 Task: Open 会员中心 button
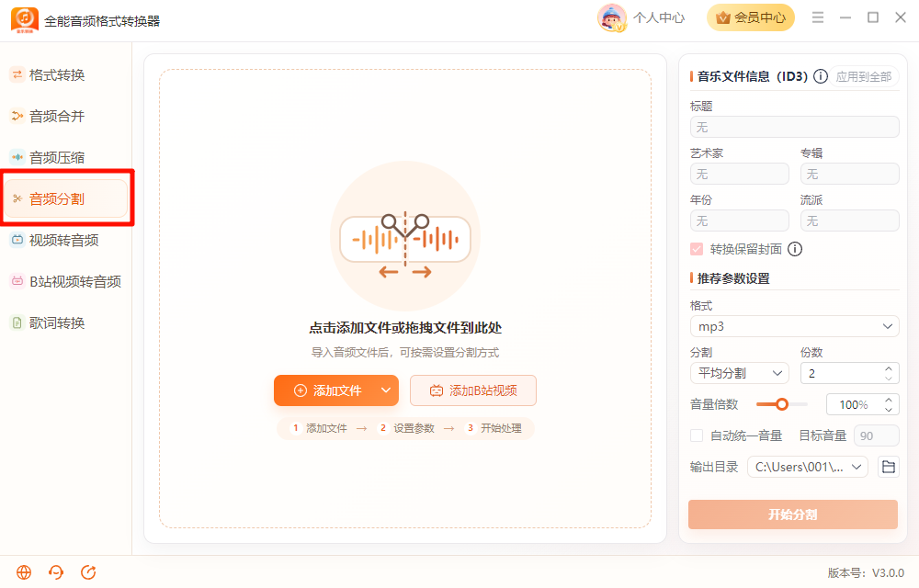coord(751,17)
